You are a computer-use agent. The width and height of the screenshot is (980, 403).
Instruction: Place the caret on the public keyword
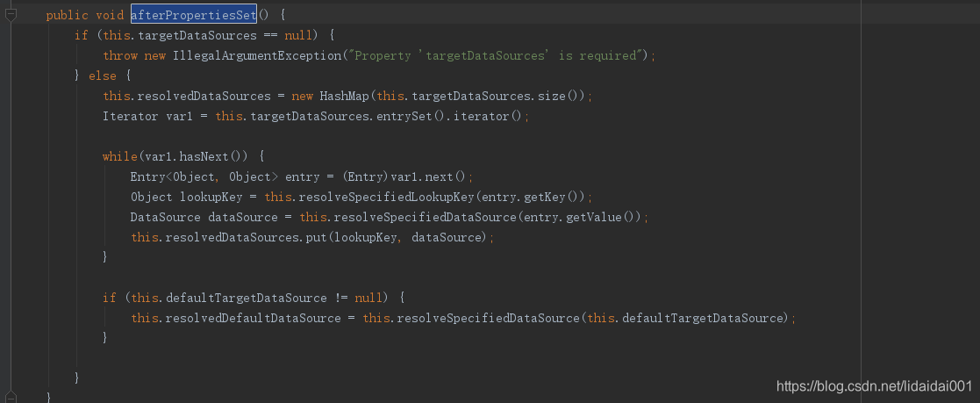click(67, 15)
